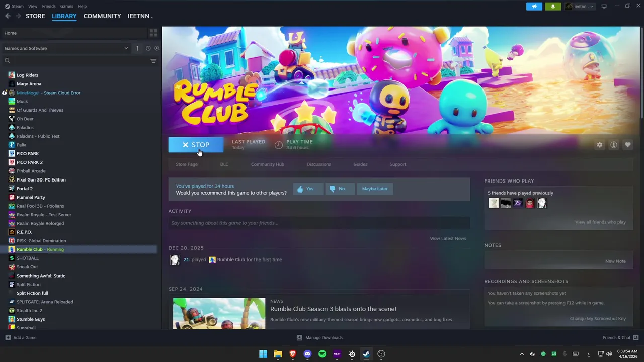The height and width of the screenshot is (362, 644).
Task: Open the Discussions tab
Action: (319, 164)
